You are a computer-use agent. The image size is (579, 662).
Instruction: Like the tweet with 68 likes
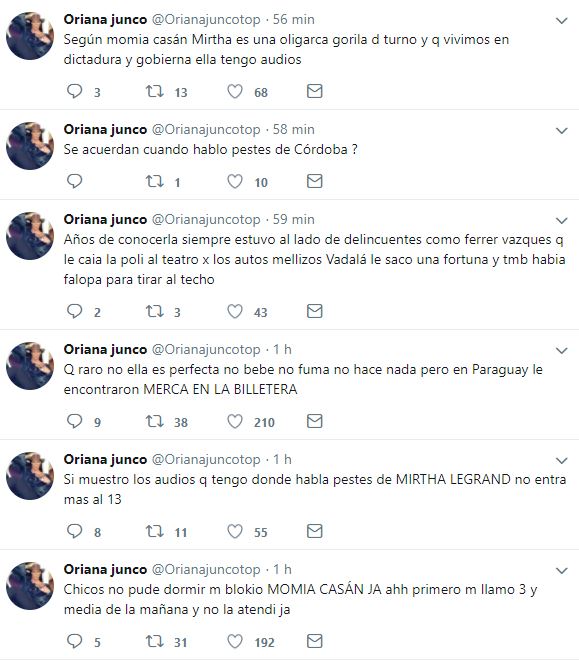[x=235, y=91]
